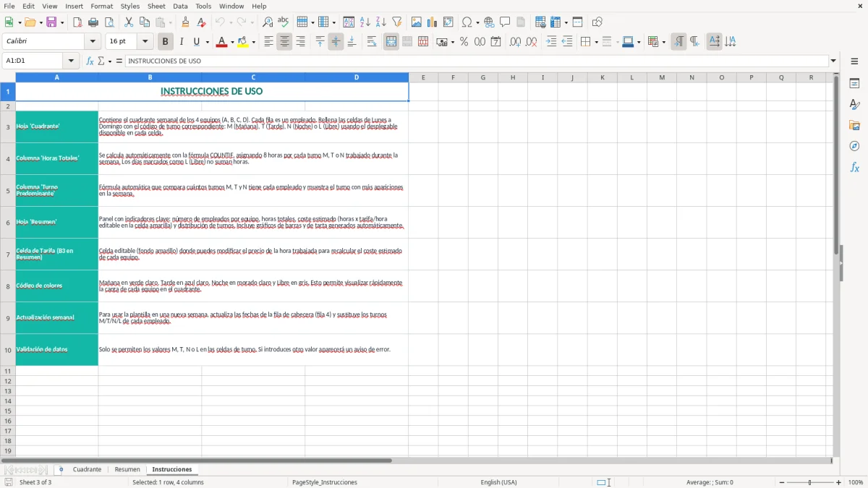
Task: Toggle Align Left
Action: click(x=268, y=42)
